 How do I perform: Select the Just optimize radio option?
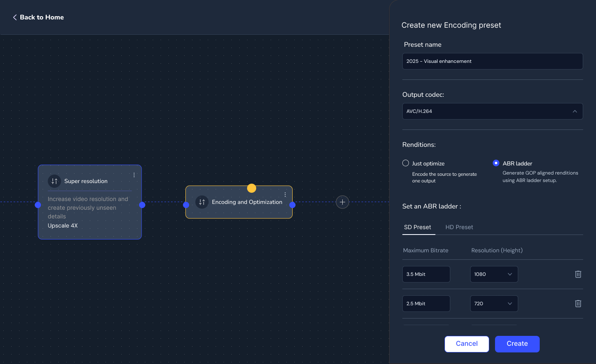coord(406,163)
